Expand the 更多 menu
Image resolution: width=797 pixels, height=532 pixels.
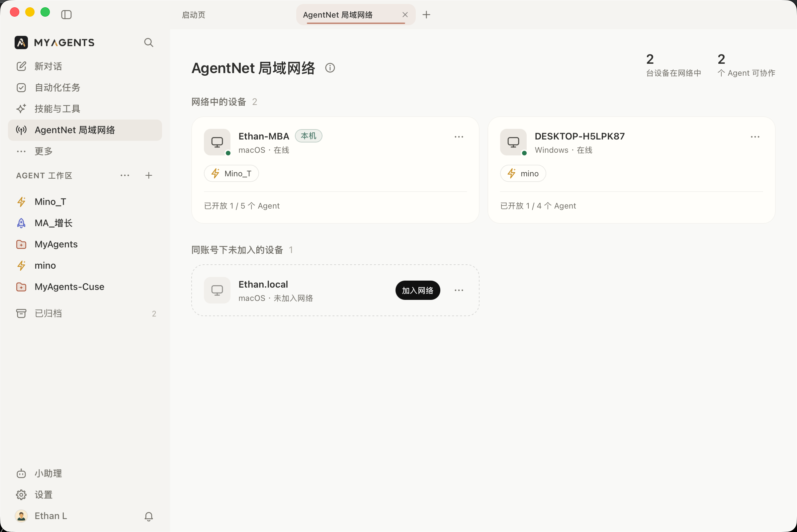coord(85,151)
